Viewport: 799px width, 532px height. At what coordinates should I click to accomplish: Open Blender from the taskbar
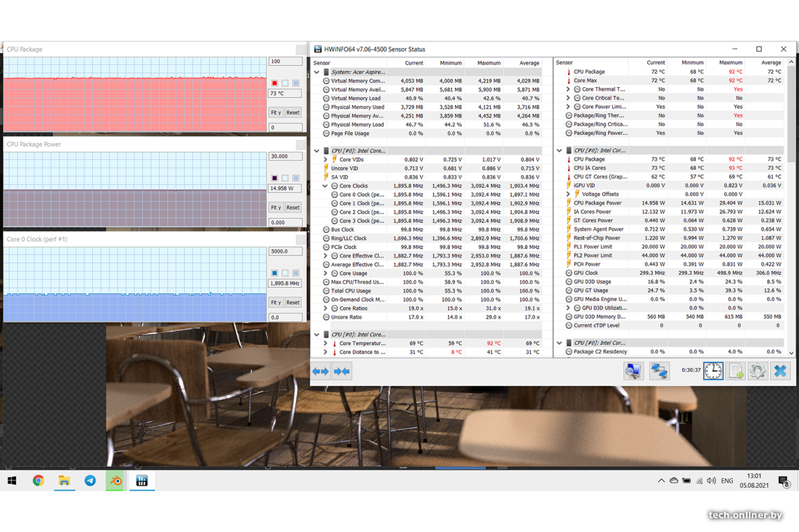(x=115, y=480)
